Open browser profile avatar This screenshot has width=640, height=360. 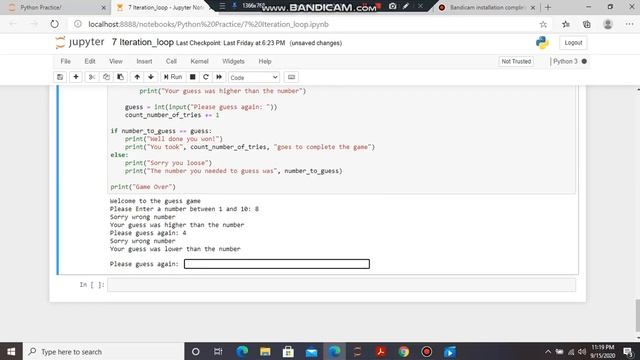[x=608, y=24]
